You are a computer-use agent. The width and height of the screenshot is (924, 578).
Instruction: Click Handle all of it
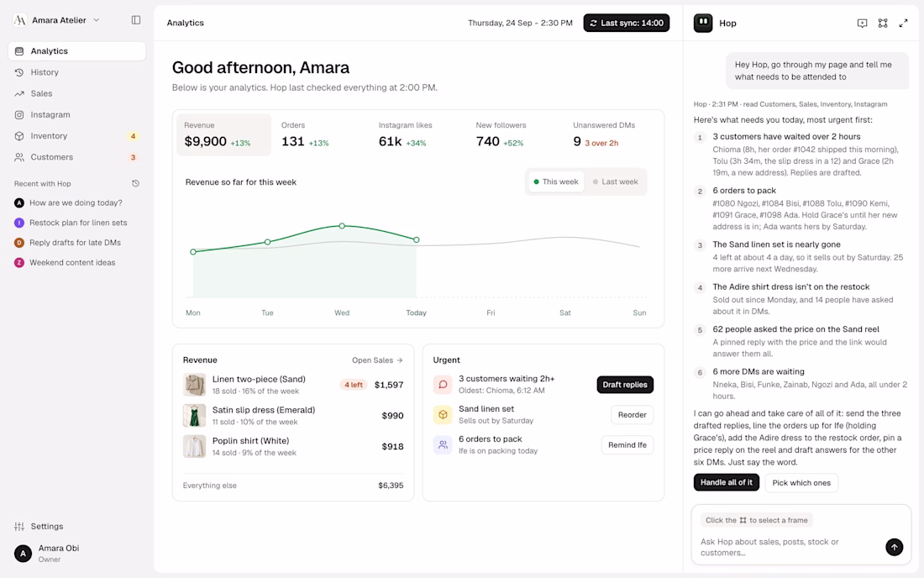click(727, 482)
